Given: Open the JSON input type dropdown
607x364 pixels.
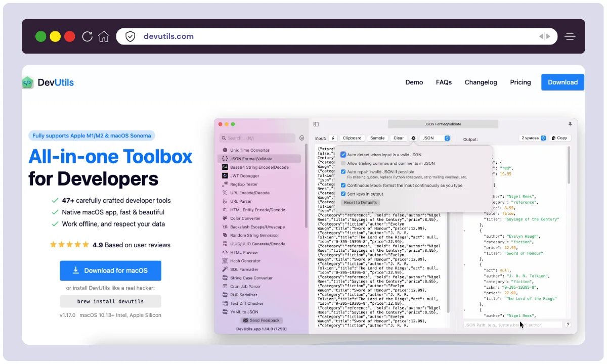Looking at the screenshot, I should 435,138.
